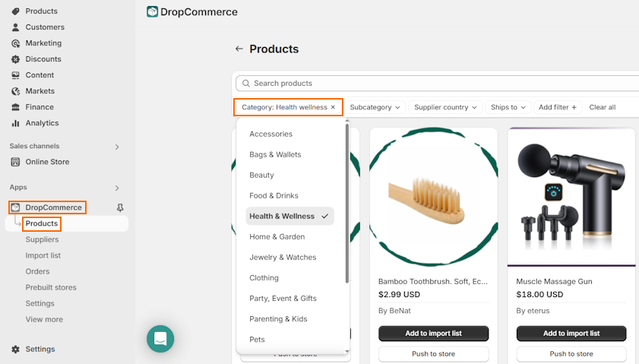Viewport: 639px width, 364px height.
Task: Open Online Store sales channel
Action: [47, 162]
